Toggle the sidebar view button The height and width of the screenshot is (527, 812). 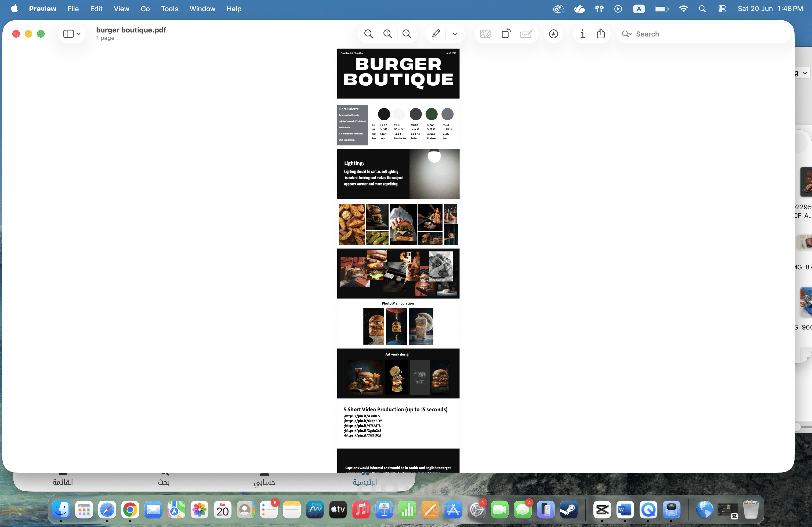(68, 34)
